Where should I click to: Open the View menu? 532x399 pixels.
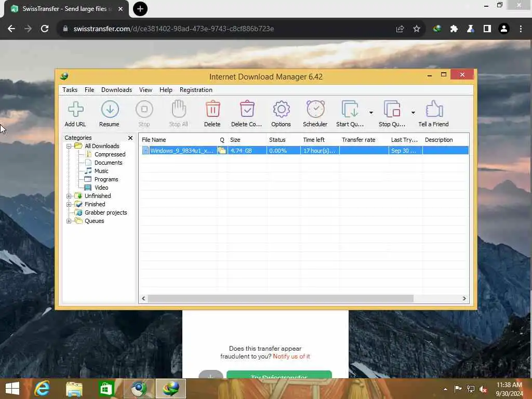[145, 90]
